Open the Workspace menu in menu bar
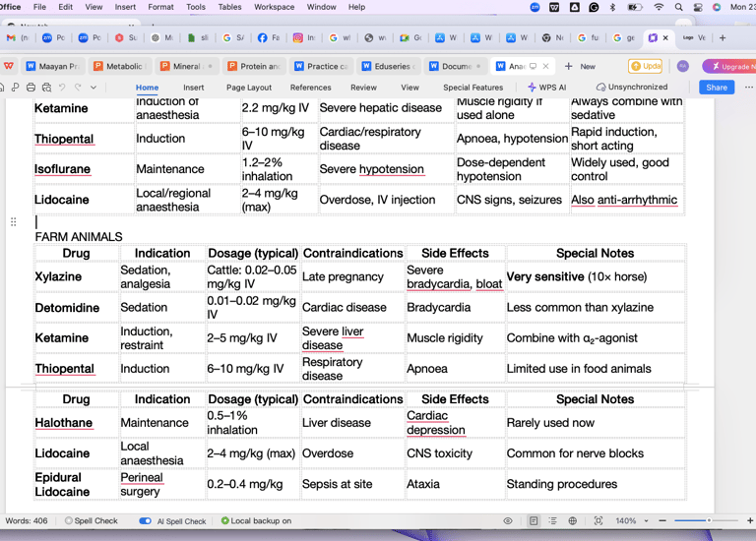 pyautogui.click(x=275, y=7)
